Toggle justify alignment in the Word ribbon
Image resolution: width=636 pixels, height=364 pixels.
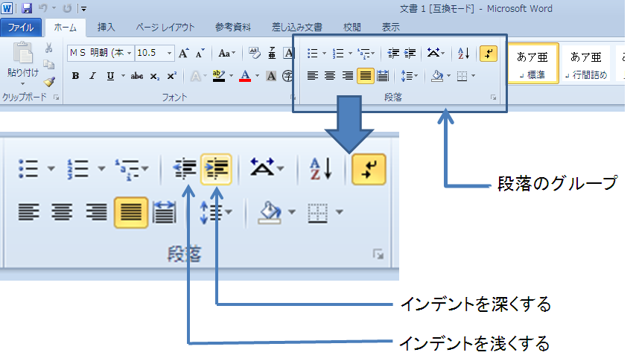click(366, 76)
